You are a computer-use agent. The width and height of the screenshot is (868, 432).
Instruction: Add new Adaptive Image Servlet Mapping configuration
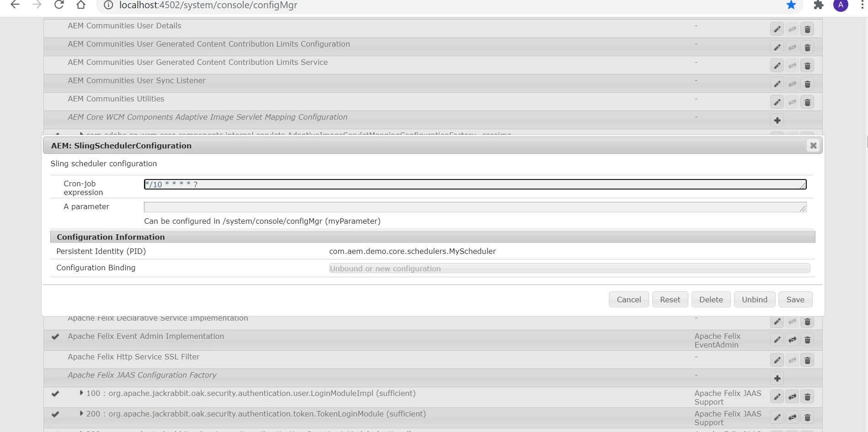pos(777,121)
